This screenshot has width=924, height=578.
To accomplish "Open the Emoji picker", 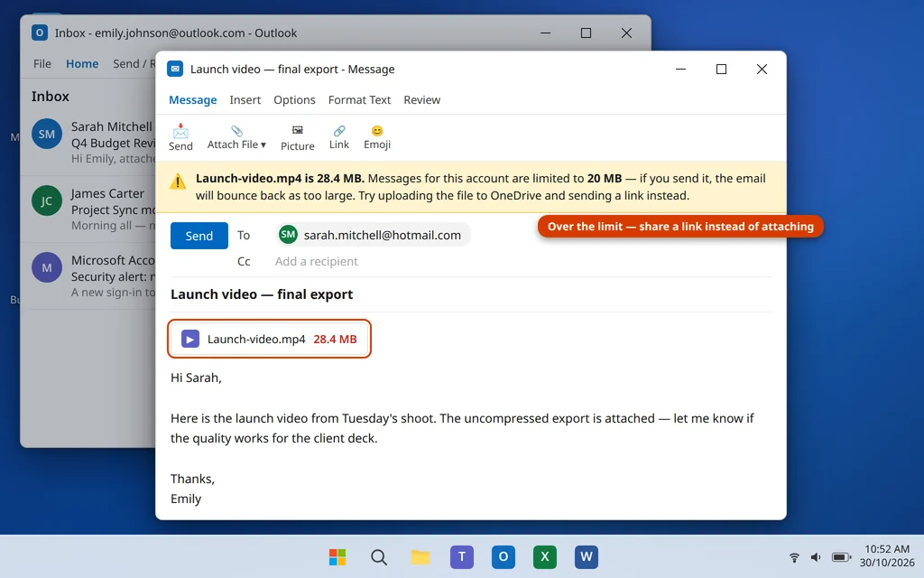I will pyautogui.click(x=377, y=137).
